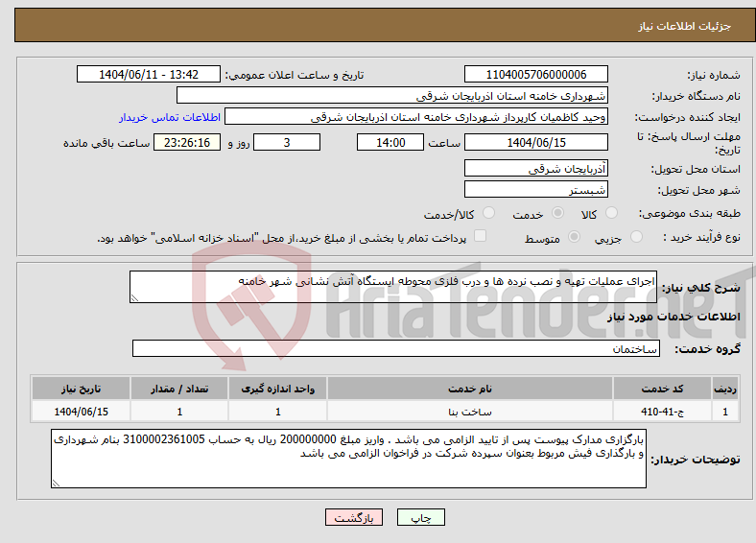Viewport: 756px width, 543px height.
Task: Toggle the اسناد خزانه اسلامی payment checkbox
Action: [481, 236]
